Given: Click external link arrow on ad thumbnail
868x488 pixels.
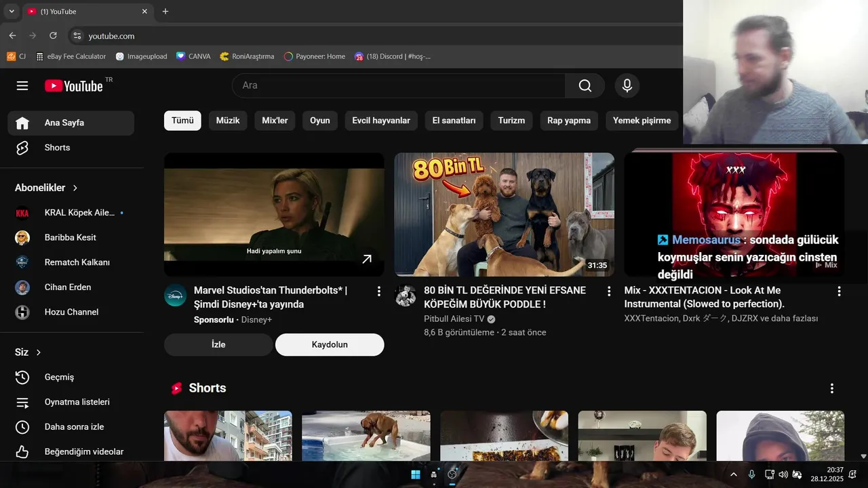Looking at the screenshot, I should point(367,259).
